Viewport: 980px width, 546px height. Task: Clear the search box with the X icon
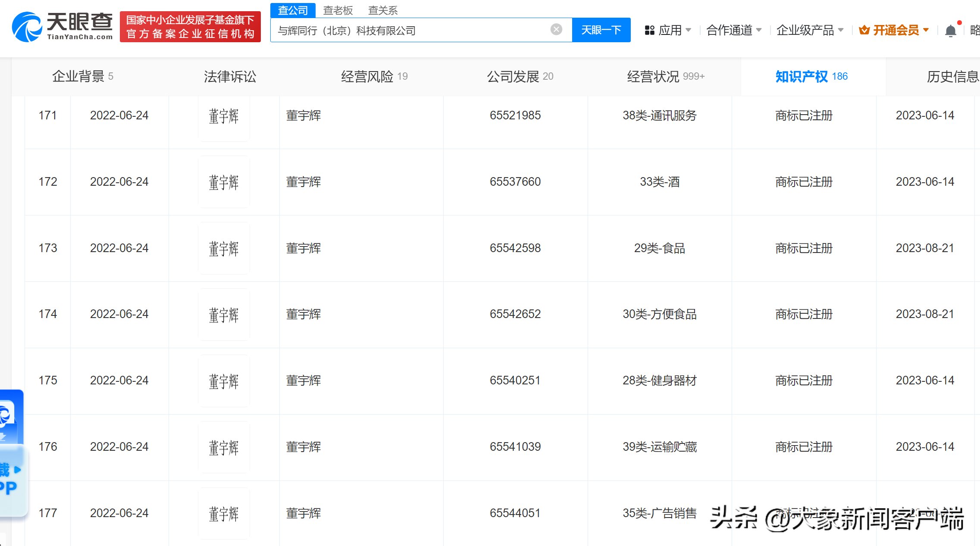click(x=556, y=29)
